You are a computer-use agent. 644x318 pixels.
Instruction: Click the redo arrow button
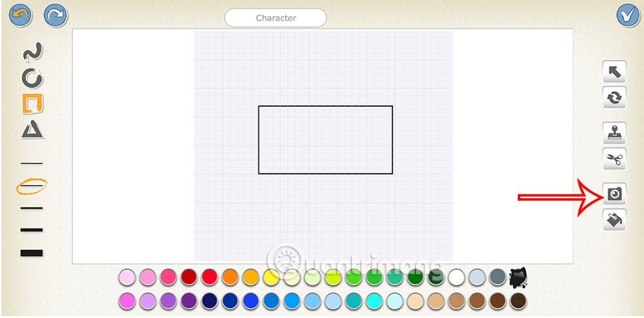click(x=55, y=15)
